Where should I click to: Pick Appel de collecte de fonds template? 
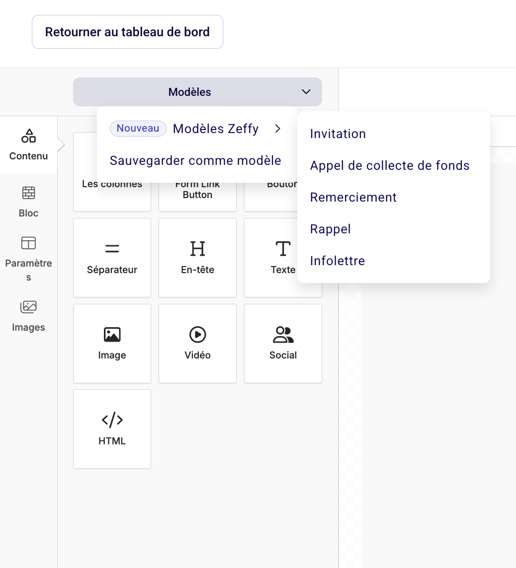pyautogui.click(x=390, y=166)
